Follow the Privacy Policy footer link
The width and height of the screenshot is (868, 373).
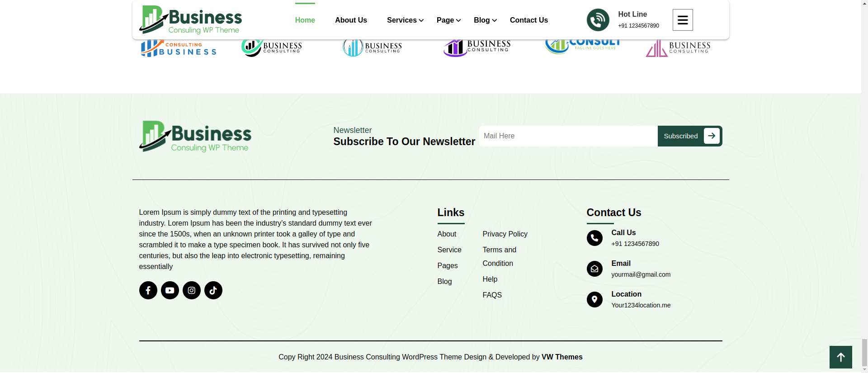(505, 234)
